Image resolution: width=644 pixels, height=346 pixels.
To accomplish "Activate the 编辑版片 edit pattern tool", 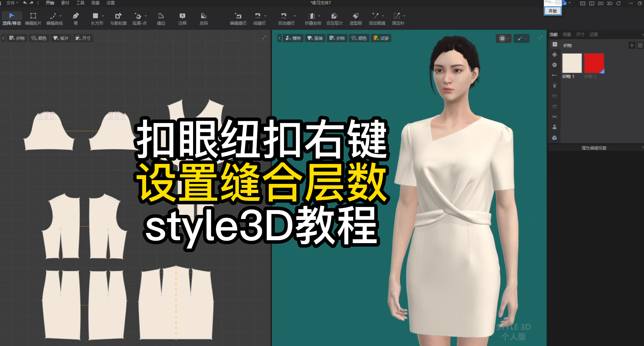I will pos(33,19).
